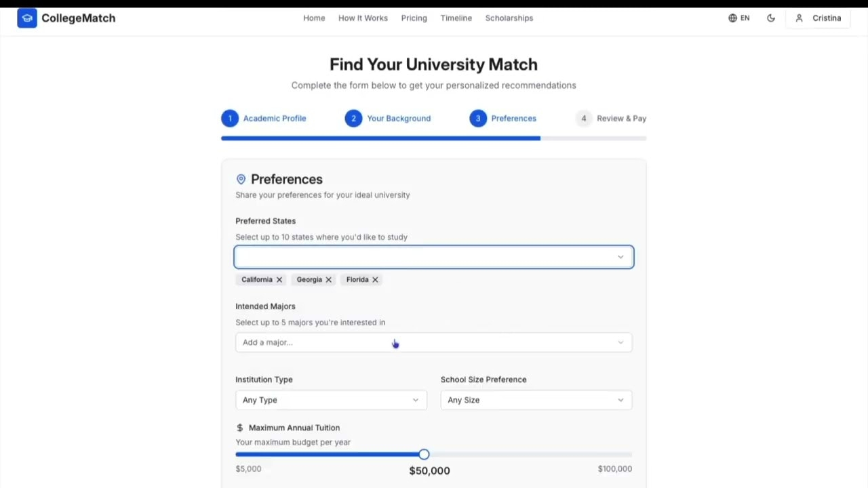Click the Review & Pay step label
This screenshot has width=868, height=488.
tap(621, 118)
